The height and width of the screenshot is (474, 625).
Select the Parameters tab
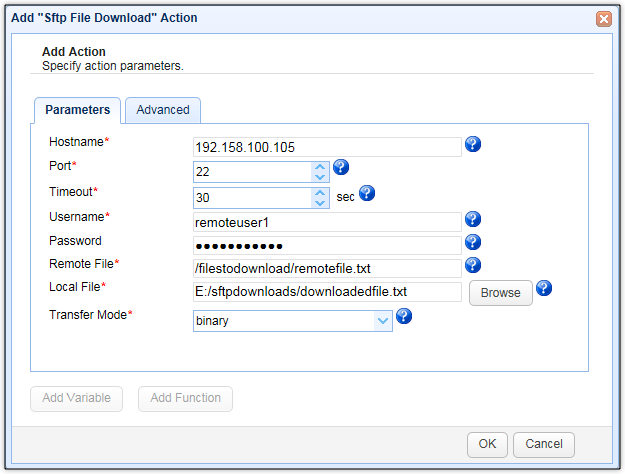pyautogui.click(x=78, y=110)
